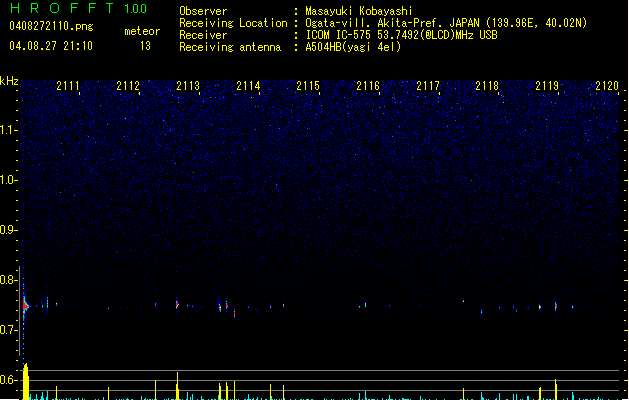The width and height of the screenshot is (629, 400).
Task: Click the large pink echo at spectrogram start
Action: tap(25, 306)
